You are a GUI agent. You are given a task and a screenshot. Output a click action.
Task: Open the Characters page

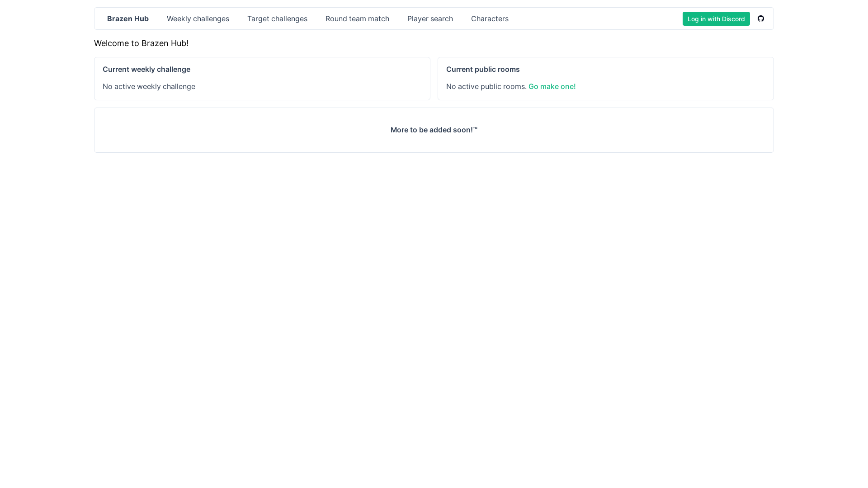[490, 19]
